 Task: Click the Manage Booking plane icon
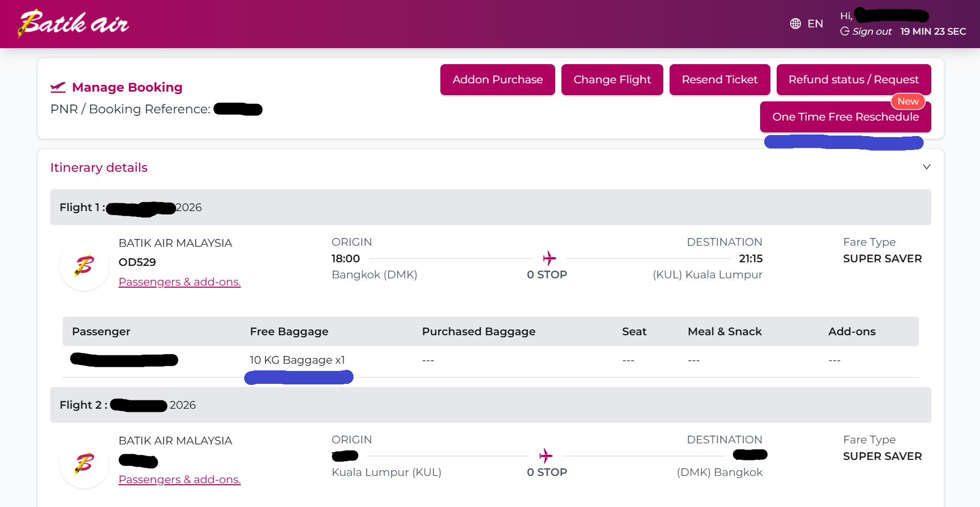tap(58, 87)
